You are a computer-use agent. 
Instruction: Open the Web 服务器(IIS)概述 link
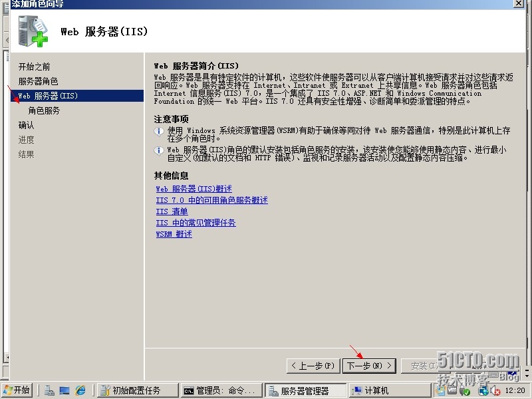click(x=194, y=189)
